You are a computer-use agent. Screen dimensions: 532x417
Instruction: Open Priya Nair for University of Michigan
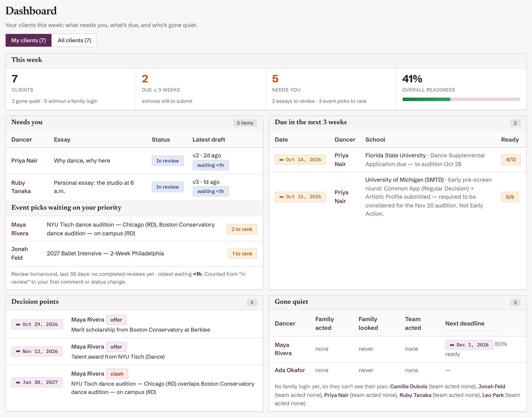pyautogui.click(x=341, y=197)
